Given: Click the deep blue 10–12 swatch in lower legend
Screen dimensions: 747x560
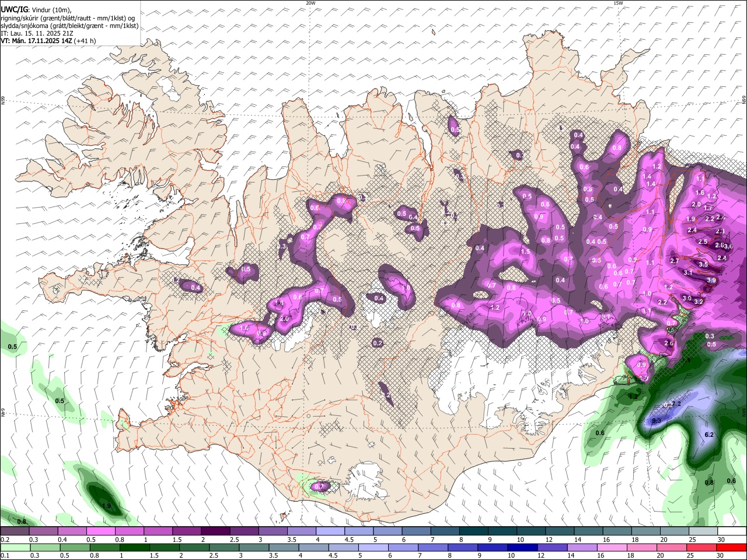Looking at the screenshot, I should pyautogui.click(x=522, y=547).
